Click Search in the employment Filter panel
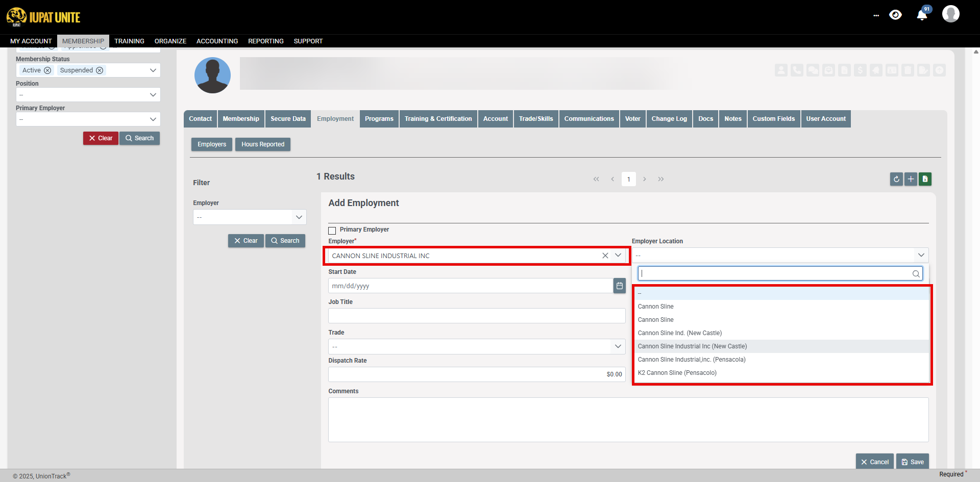980x482 pixels. [x=285, y=241]
